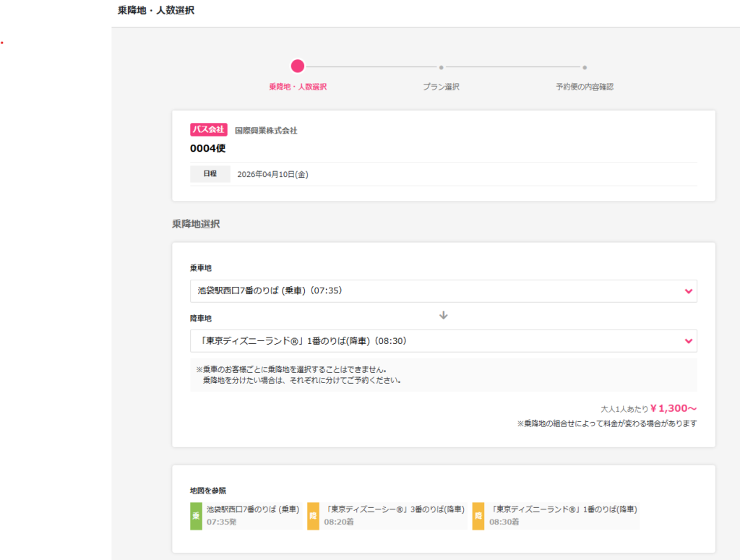Image resolution: width=740 pixels, height=560 pixels.
Task: Click the 国際興業株式会社 company name
Action: [266, 131]
